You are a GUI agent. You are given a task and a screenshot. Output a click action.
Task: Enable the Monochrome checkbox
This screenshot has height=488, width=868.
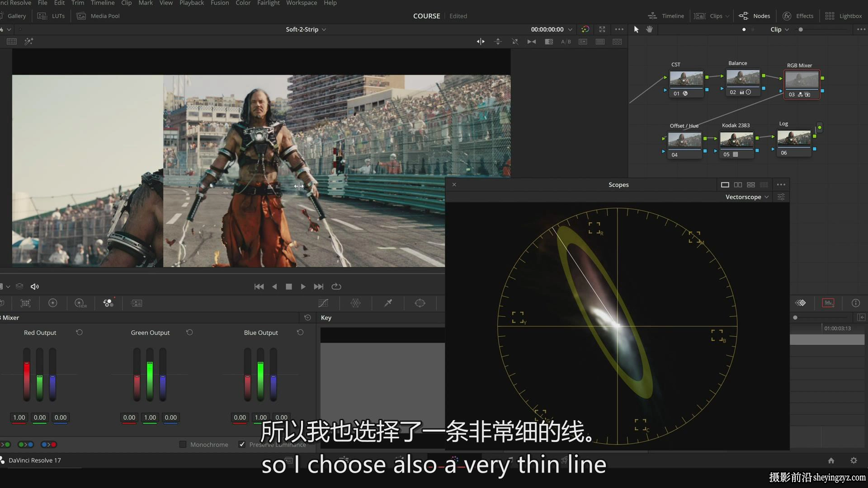pos(183,445)
